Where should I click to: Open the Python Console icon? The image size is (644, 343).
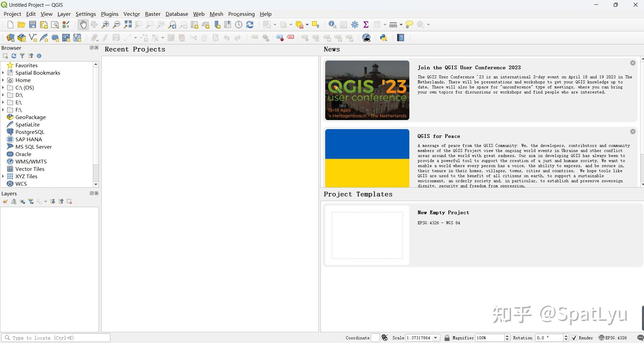coord(383,38)
